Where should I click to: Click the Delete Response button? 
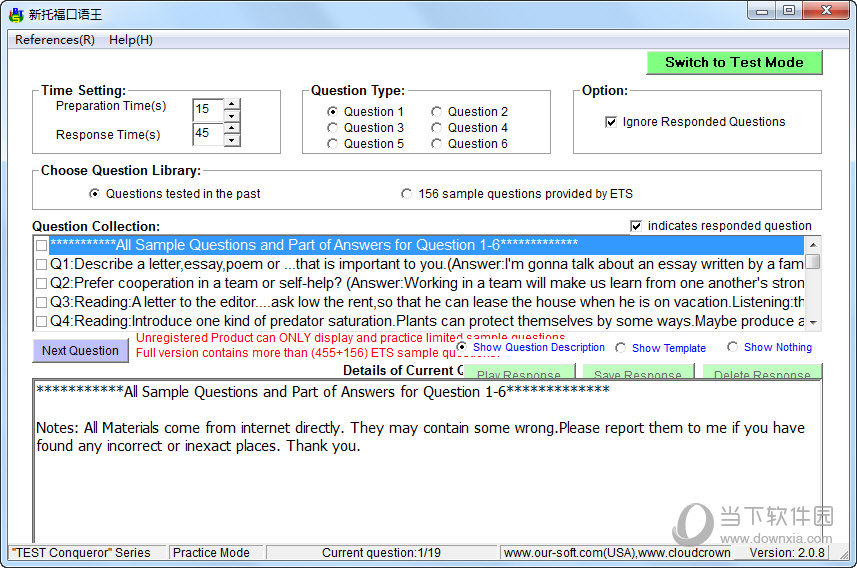[x=762, y=372]
